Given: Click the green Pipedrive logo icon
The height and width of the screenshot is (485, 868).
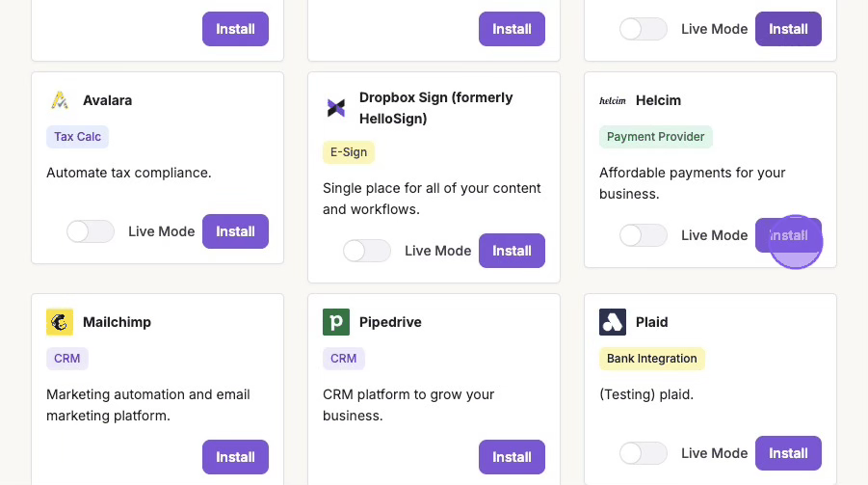Looking at the screenshot, I should pyautogui.click(x=336, y=322).
